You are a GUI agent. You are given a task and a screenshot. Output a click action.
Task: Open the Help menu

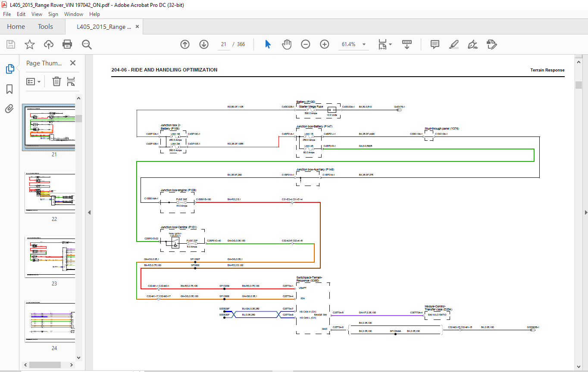tap(94, 14)
